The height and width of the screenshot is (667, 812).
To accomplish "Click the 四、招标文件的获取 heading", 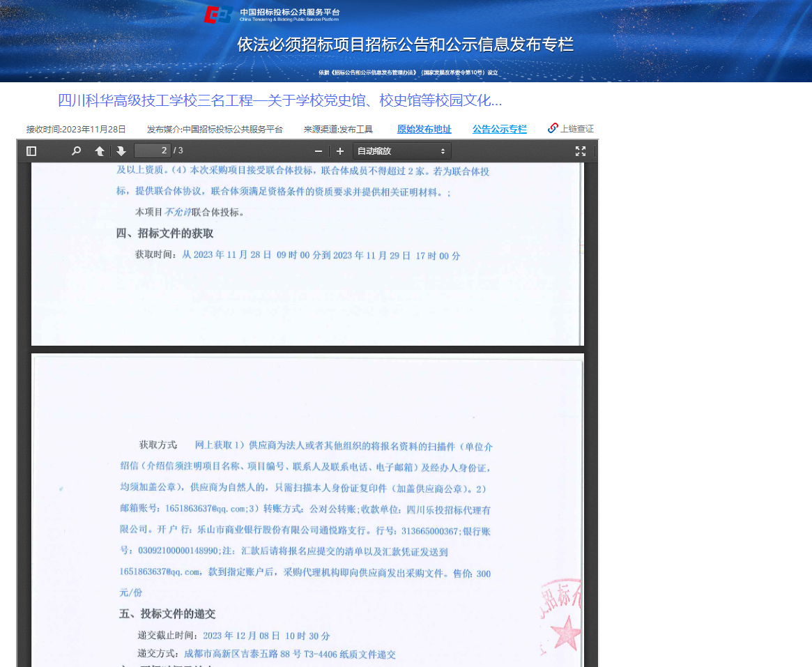I will 164,233.
